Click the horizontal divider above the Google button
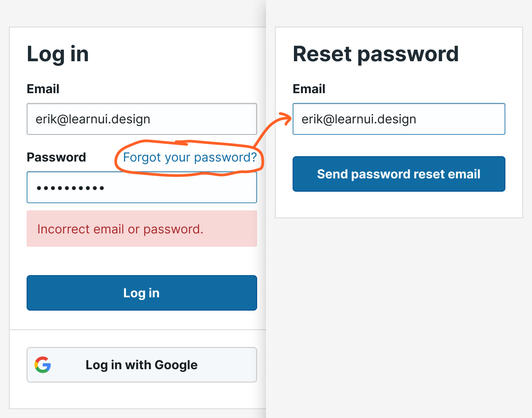 (137, 330)
